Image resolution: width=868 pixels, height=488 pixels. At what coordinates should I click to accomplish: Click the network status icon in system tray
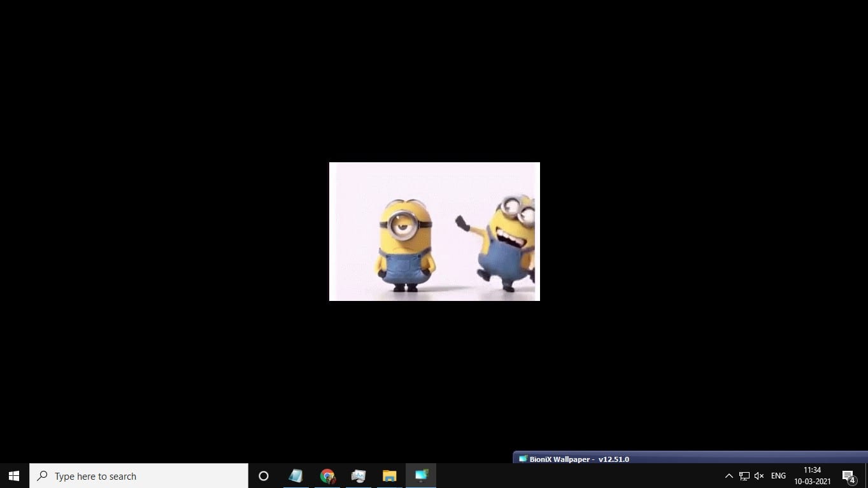coord(744,475)
